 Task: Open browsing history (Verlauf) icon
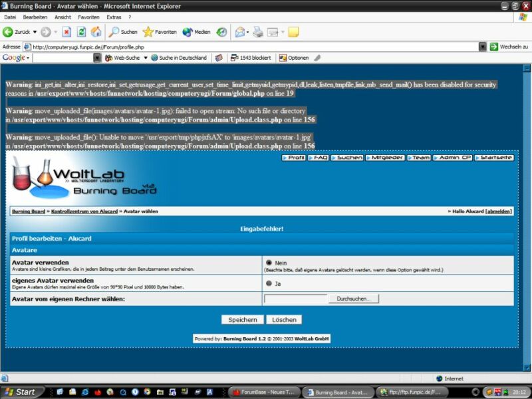[x=221, y=32]
